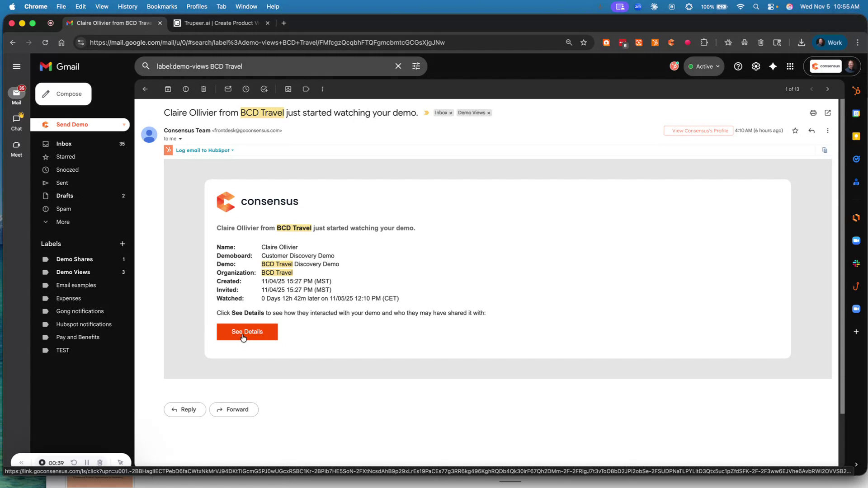The height and width of the screenshot is (488, 868).
Task: Open the History menu in the menu bar
Action: pos(127,6)
